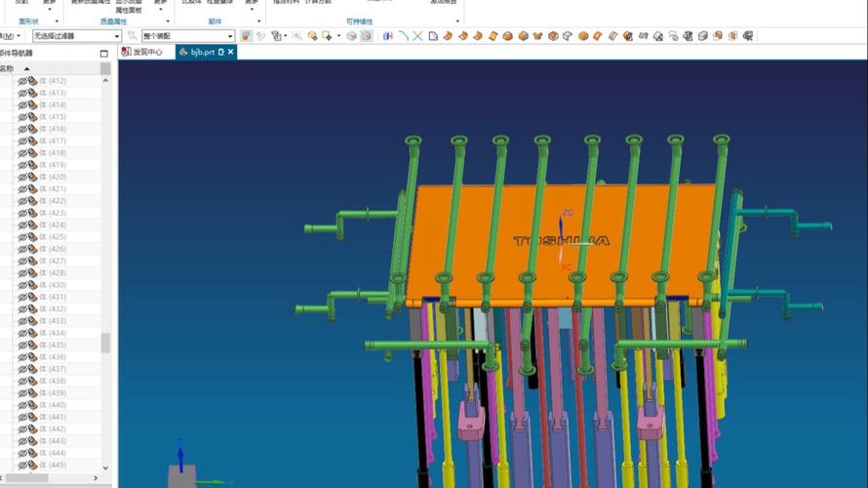Viewport: 868px width, 488px height.
Task: Show hidden body (412) via eye icon
Action: pos(22,81)
